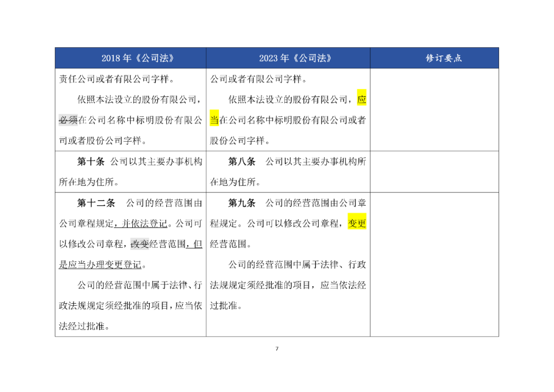Screen dimensions: 554x392
Task: Click the empty 修订要点 cell beside 第九条
Action: [434, 264]
